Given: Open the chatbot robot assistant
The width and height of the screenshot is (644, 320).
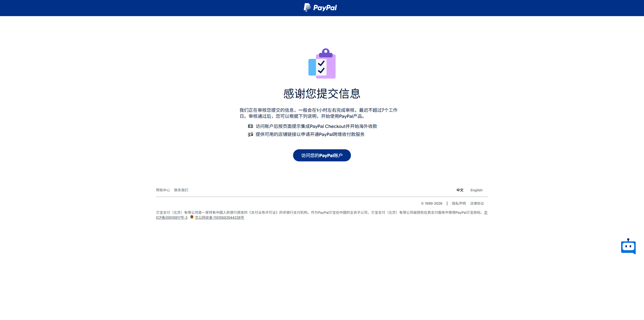Looking at the screenshot, I should pos(628,246).
